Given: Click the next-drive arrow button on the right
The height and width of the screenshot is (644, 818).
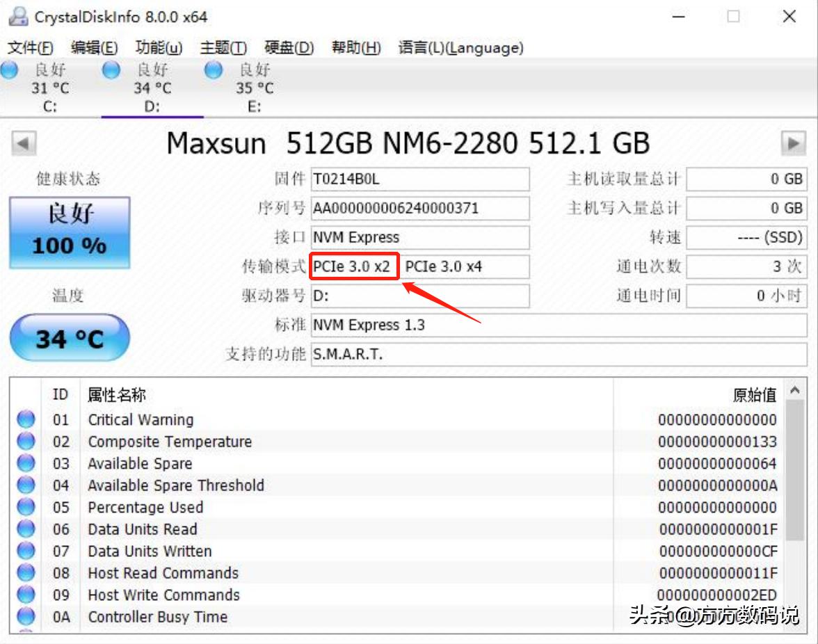Looking at the screenshot, I should [x=795, y=142].
